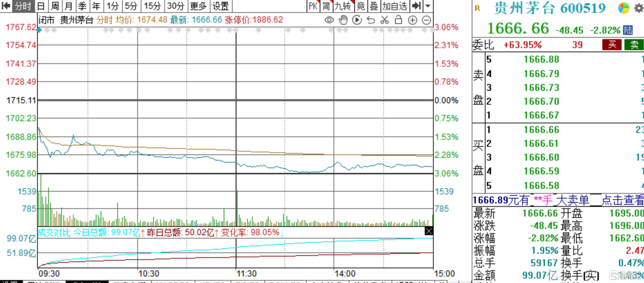Click the green 卖 sell button
Viewport: 644px width, 283px height.
point(634,45)
